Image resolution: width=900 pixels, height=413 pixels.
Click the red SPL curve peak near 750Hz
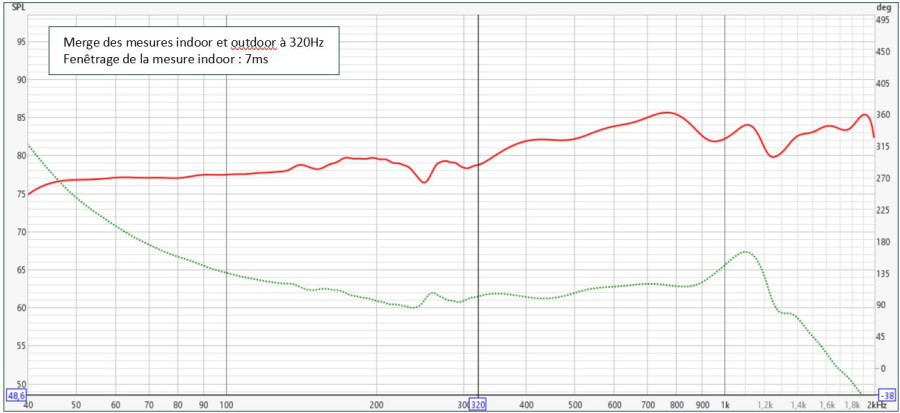[x=668, y=113]
